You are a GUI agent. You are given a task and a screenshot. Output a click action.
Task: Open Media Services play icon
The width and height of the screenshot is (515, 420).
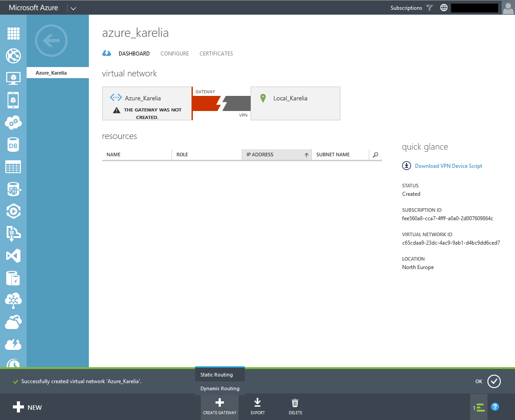point(13,211)
